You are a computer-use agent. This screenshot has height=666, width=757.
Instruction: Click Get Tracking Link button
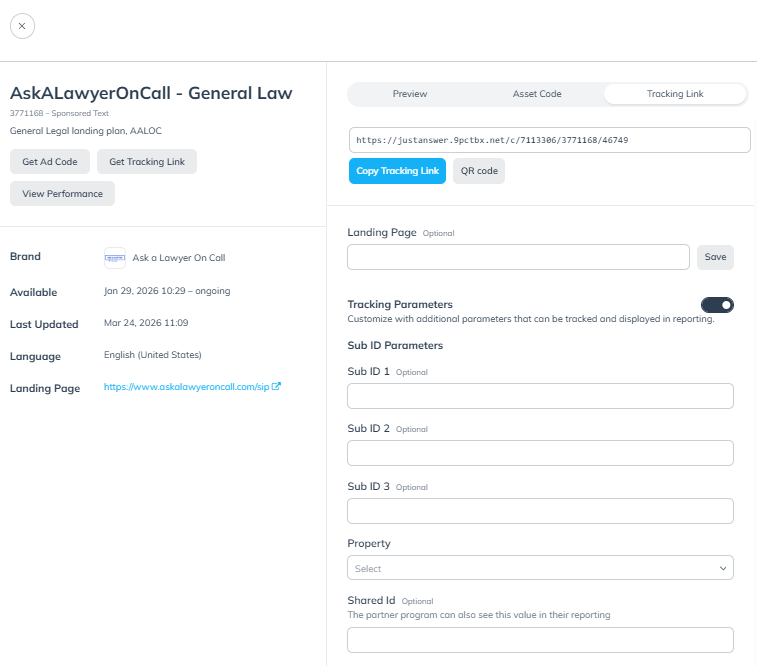tap(147, 162)
